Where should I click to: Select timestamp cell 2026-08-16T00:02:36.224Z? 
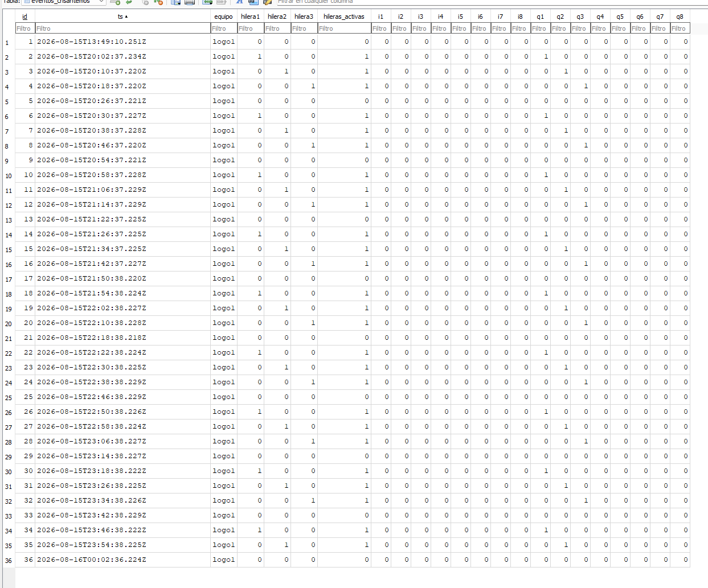click(122, 560)
